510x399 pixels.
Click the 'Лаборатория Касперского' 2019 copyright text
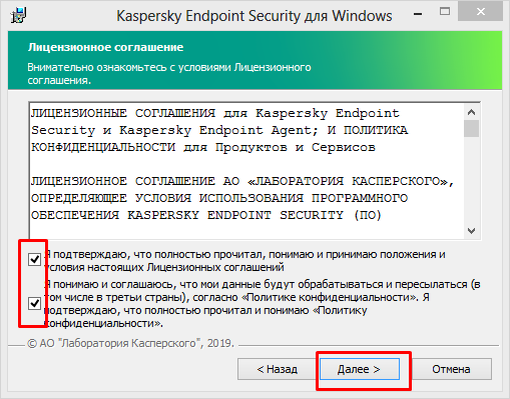(x=131, y=343)
